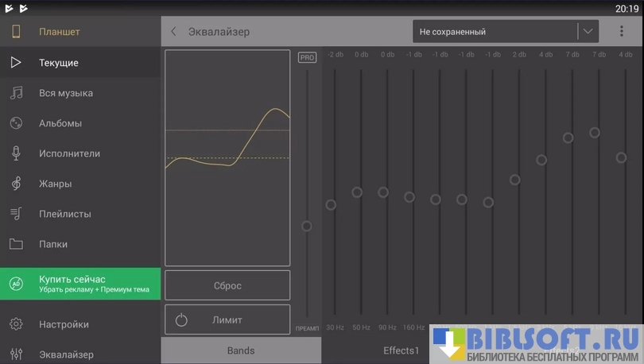The width and height of the screenshot is (644, 364).
Task: Open Папки using the folder icon
Action: [16, 244]
